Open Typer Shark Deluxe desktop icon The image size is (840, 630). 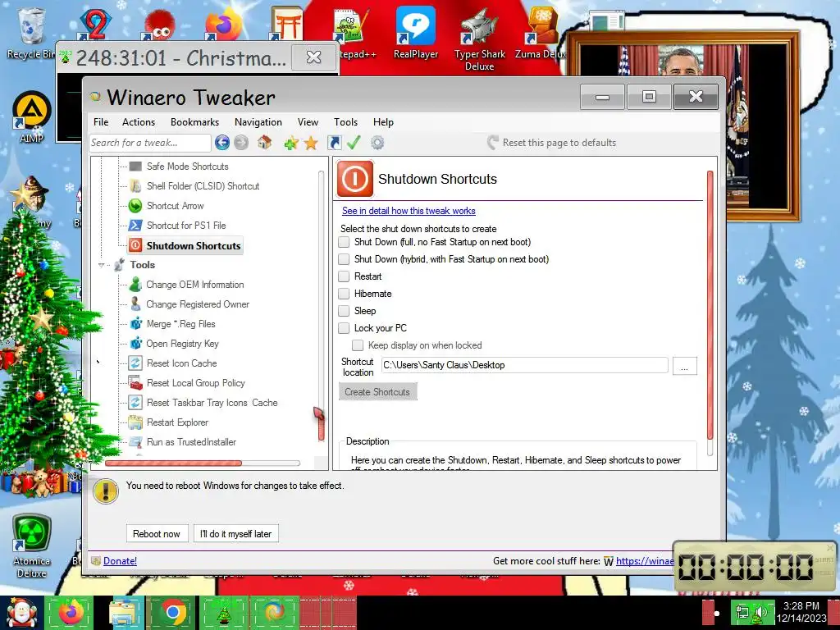click(479, 39)
